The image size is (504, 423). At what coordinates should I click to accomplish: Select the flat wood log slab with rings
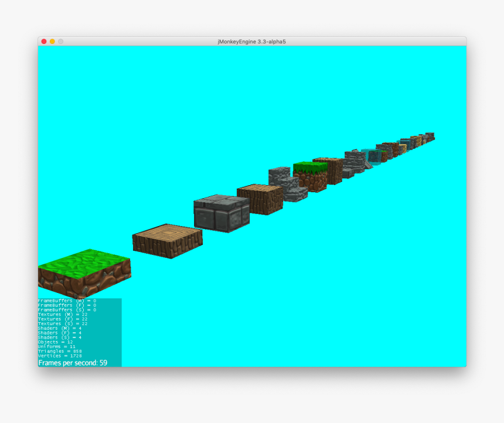pos(168,241)
